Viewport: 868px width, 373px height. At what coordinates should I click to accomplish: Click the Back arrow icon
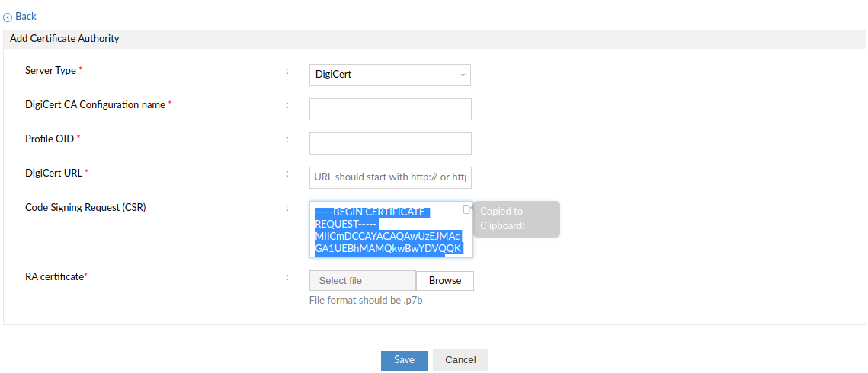point(8,17)
